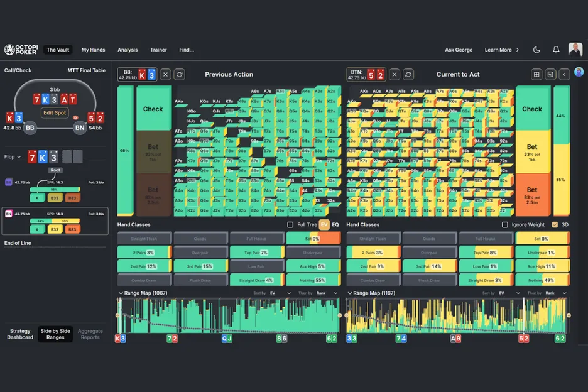Viewport: 588px width, 392px height.
Task: Switch to Strategy Dashboard tab
Action: [20, 334]
